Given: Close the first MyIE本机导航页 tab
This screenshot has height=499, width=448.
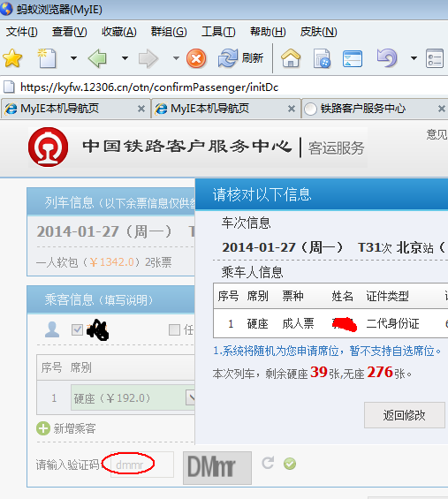Looking at the screenshot, I should click(x=141, y=110).
